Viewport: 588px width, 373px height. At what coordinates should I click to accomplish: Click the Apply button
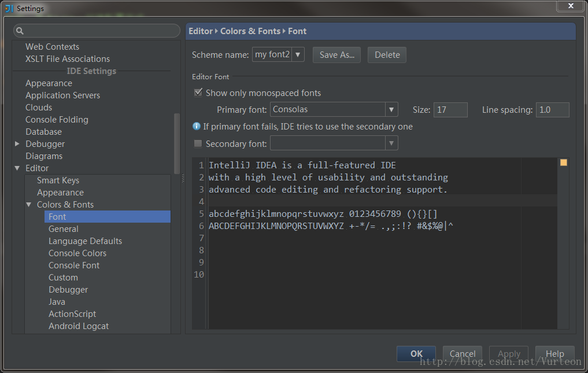pos(509,353)
